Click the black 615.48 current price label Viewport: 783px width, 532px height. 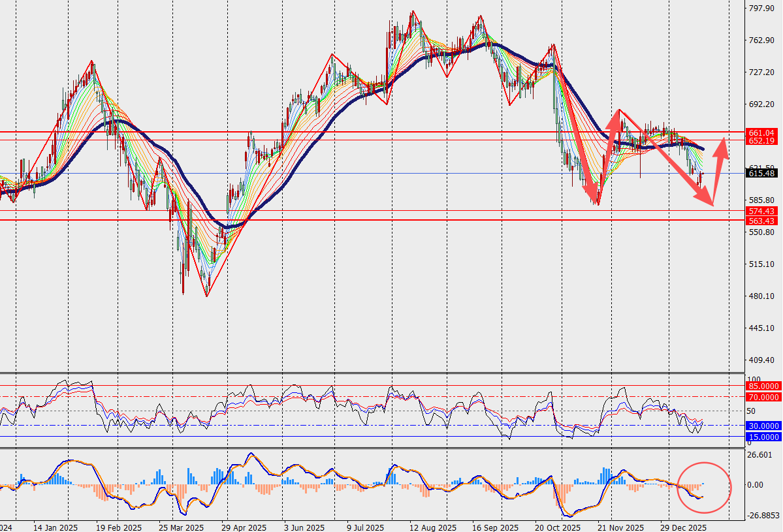(x=762, y=173)
